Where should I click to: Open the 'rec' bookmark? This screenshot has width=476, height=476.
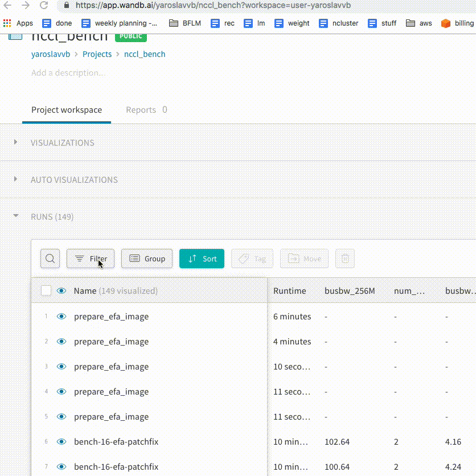click(x=223, y=23)
